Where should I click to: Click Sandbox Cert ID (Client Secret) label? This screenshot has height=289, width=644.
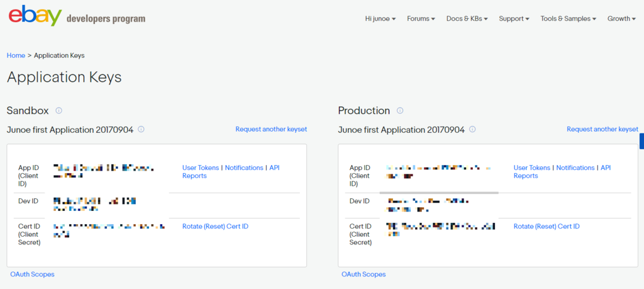pyautogui.click(x=30, y=234)
